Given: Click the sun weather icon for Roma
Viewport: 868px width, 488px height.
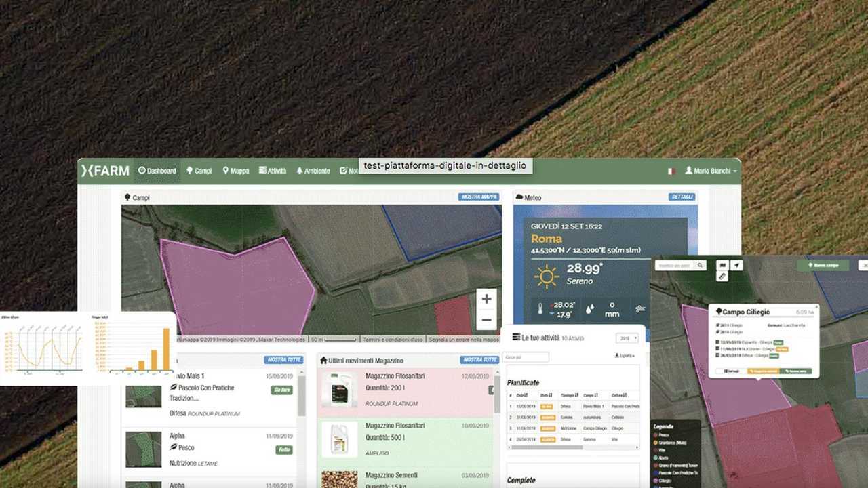Looking at the screenshot, I should pyautogui.click(x=546, y=276).
